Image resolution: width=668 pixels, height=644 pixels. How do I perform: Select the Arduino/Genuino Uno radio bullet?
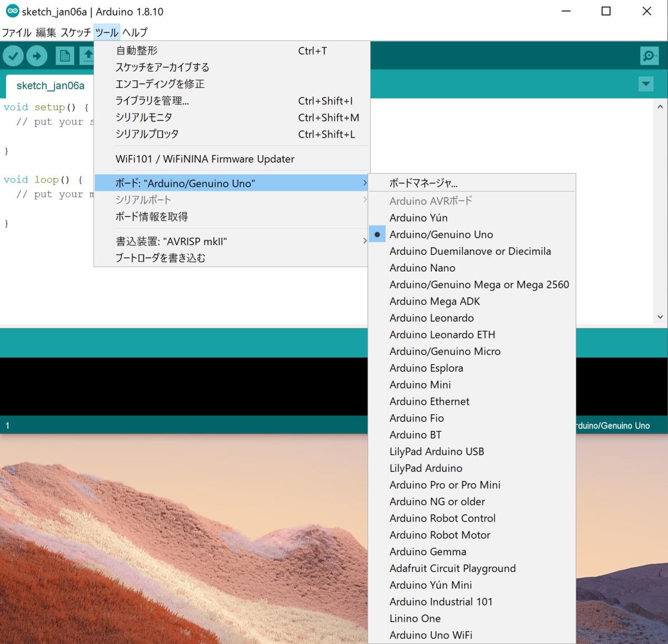(x=377, y=234)
